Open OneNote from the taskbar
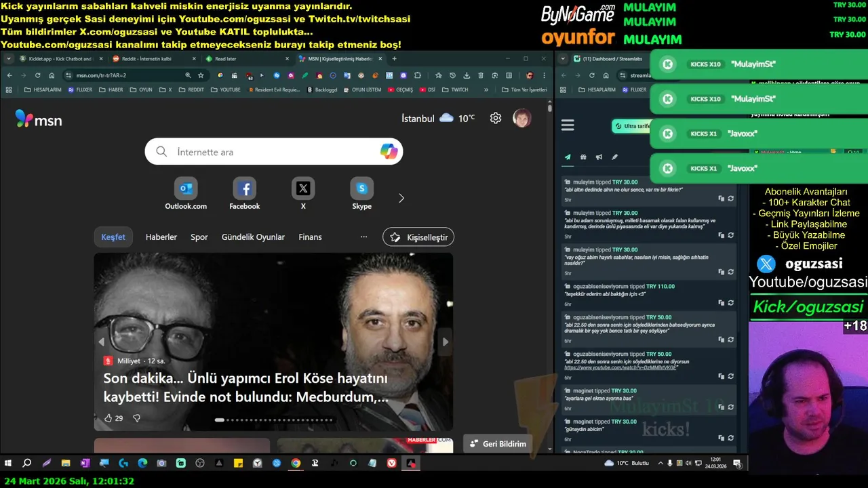 pyautogui.click(x=85, y=463)
